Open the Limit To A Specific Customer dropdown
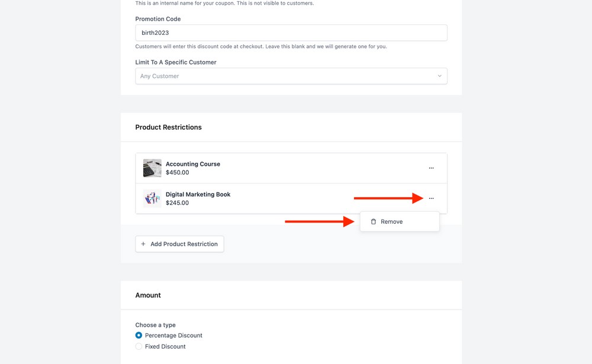 click(x=291, y=76)
